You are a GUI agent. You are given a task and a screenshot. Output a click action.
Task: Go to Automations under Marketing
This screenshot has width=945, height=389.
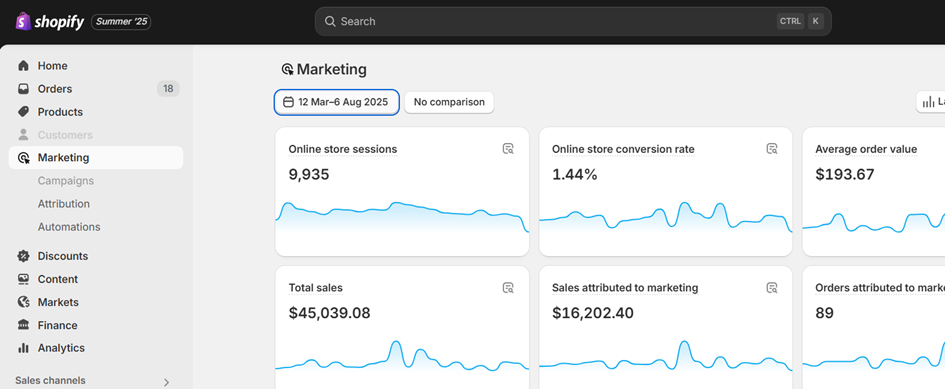coord(69,227)
